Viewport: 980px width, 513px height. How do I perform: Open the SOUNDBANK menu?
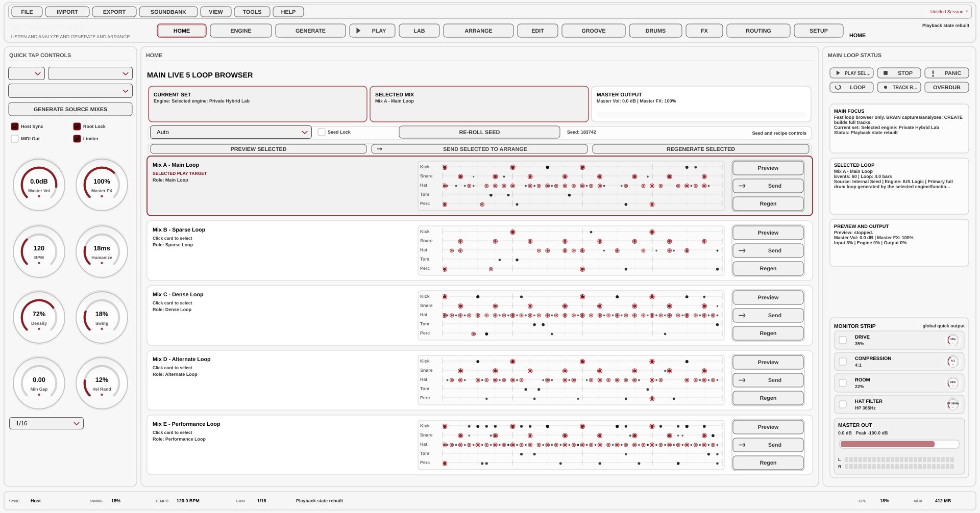click(x=168, y=12)
